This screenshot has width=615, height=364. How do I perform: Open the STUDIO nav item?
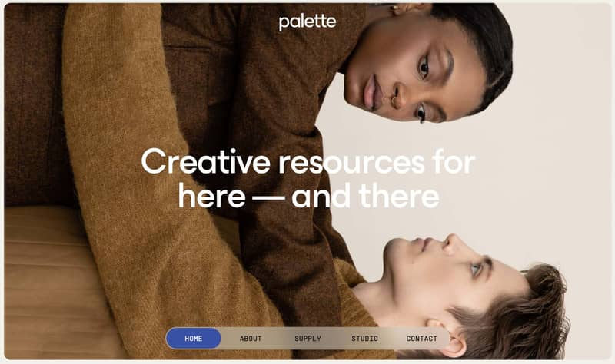pyautogui.click(x=364, y=339)
